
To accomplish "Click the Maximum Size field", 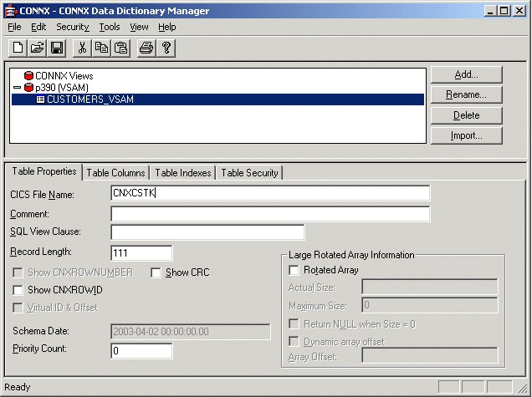I will 430,305.
